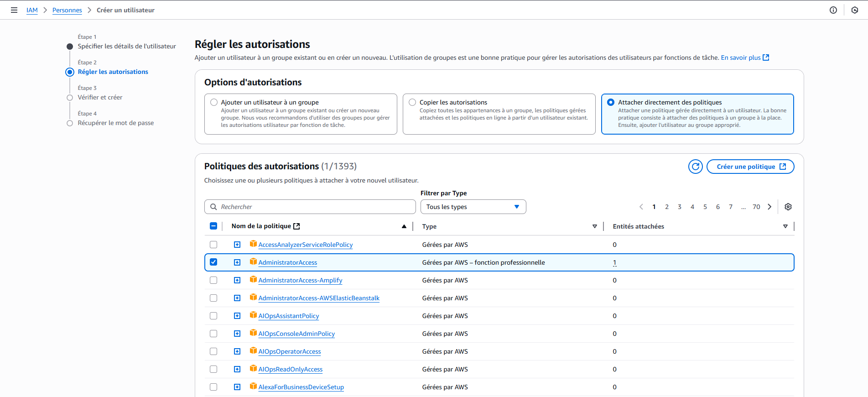Open the Tous les types filter dropdown

(x=473, y=207)
